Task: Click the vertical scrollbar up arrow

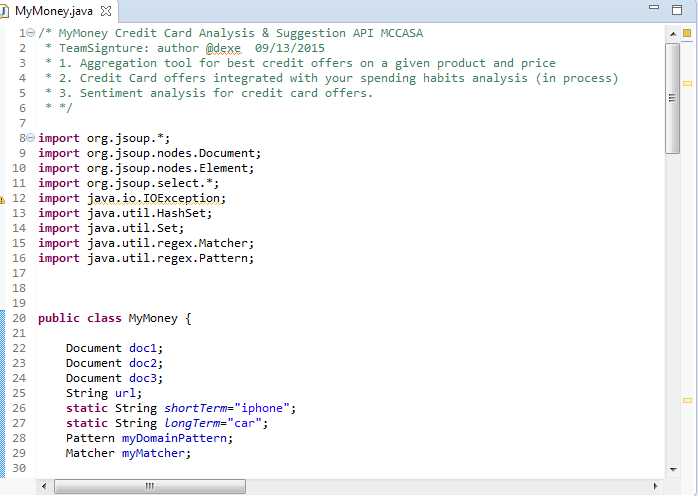Action: (673, 34)
